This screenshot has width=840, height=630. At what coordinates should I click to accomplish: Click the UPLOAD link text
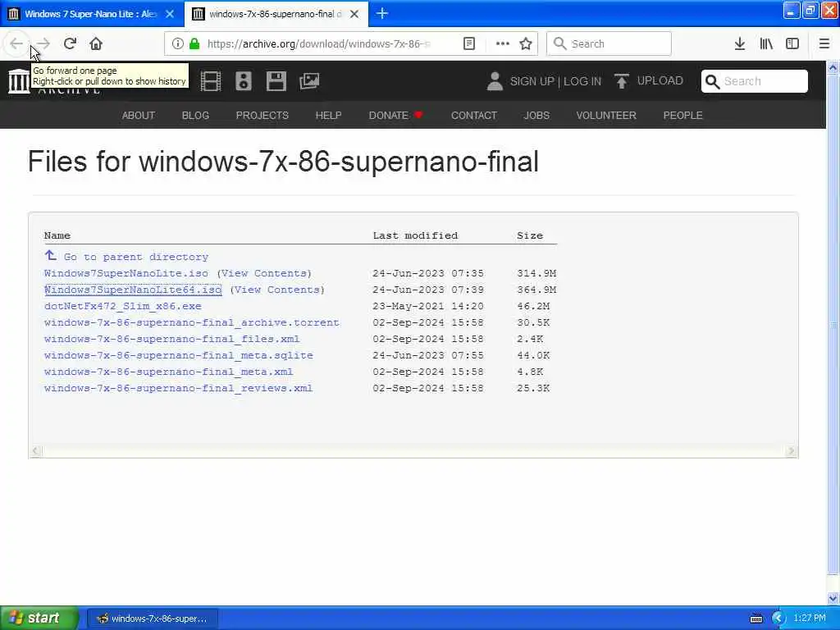[x=660, y=81]
